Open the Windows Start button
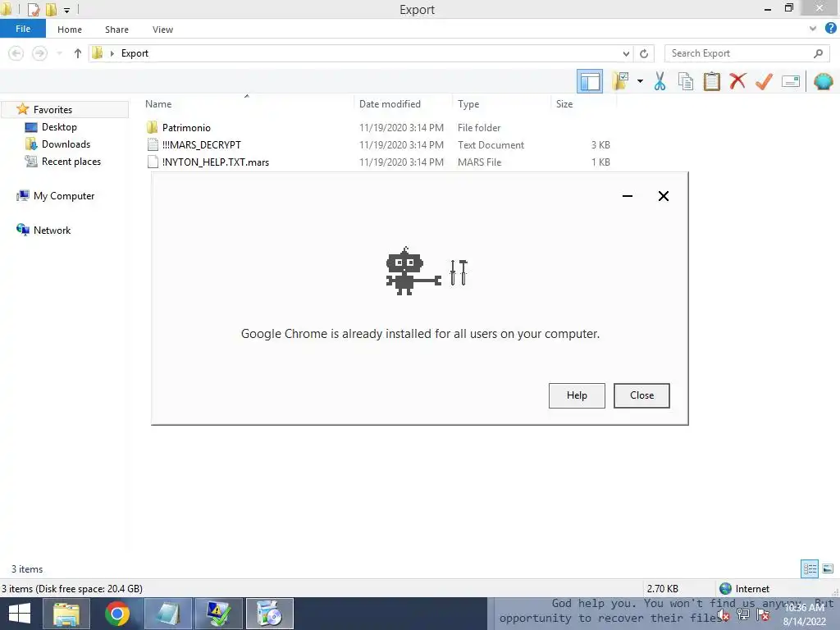Viewport: 840px width, 630px height. point(20,614)
